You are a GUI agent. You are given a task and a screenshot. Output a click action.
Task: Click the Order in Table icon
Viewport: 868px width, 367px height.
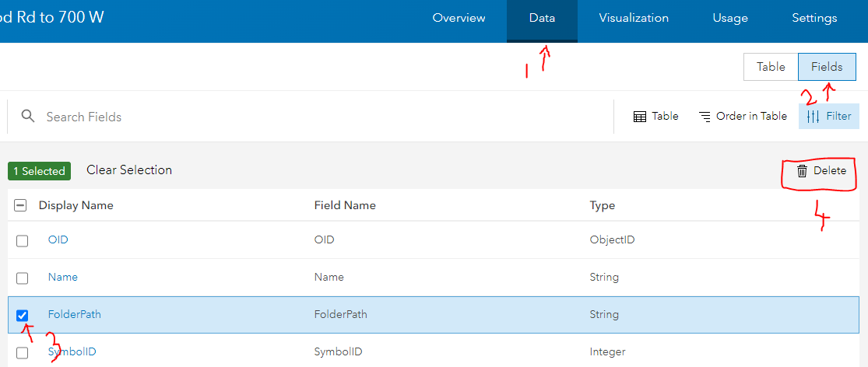[705, 117]
